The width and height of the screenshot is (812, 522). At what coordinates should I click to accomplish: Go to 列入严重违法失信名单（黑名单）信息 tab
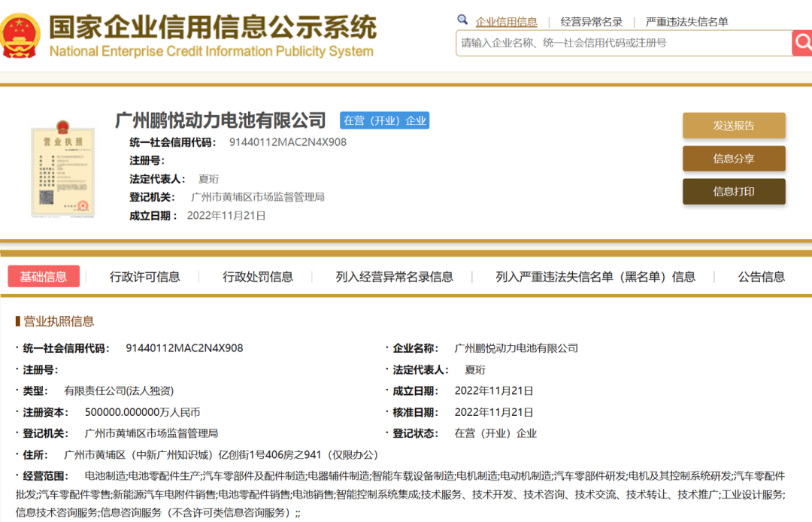click(595, 277)
